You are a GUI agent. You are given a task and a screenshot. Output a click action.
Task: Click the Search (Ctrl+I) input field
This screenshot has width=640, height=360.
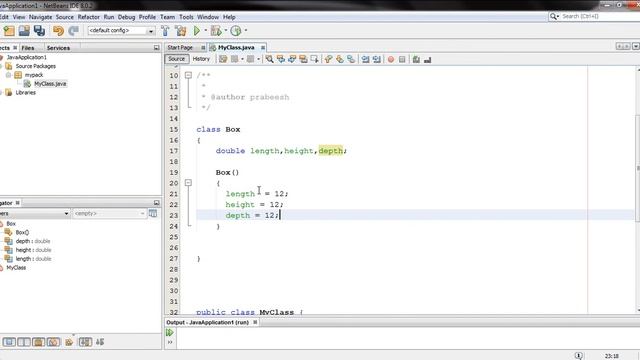[598, 16]
